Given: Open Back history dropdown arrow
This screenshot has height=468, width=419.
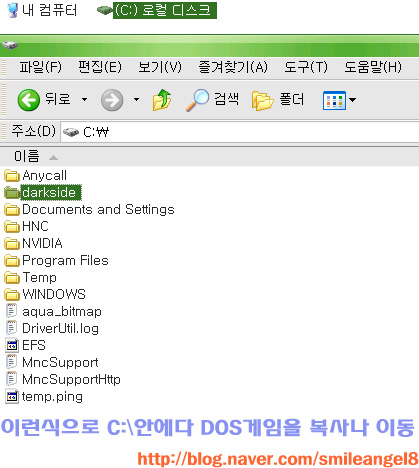Looking at the screenshot, I should point(84,99).
